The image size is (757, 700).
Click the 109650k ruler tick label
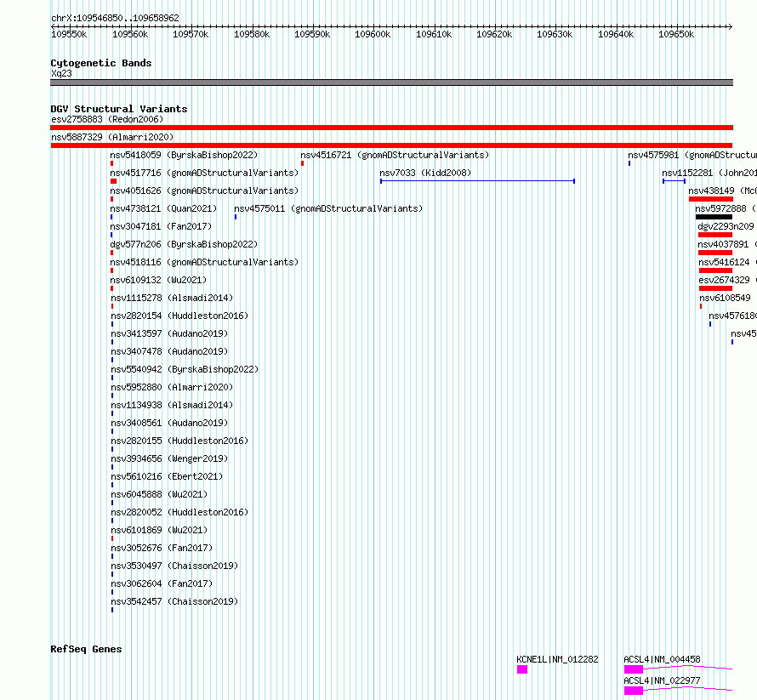click(676, 34)
